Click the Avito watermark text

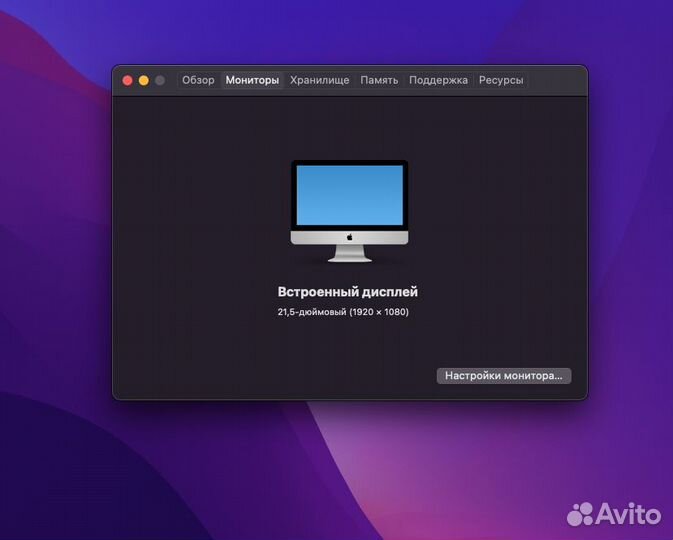(629, 513)
